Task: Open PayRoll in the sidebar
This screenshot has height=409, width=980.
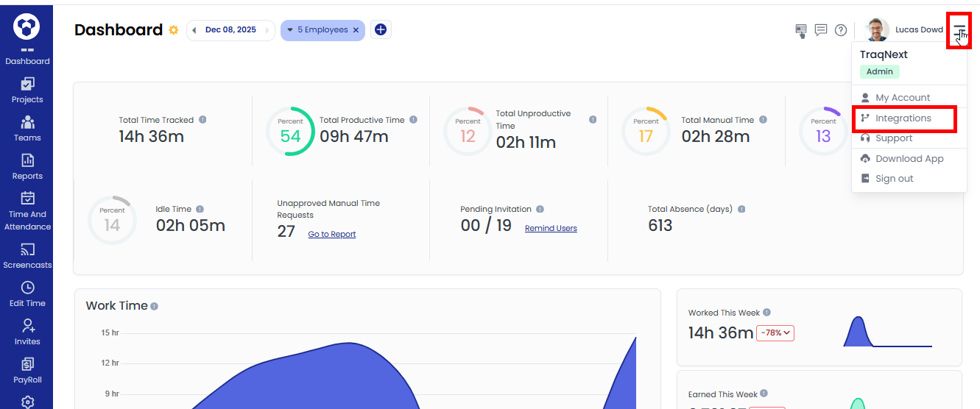Action: 27,371
